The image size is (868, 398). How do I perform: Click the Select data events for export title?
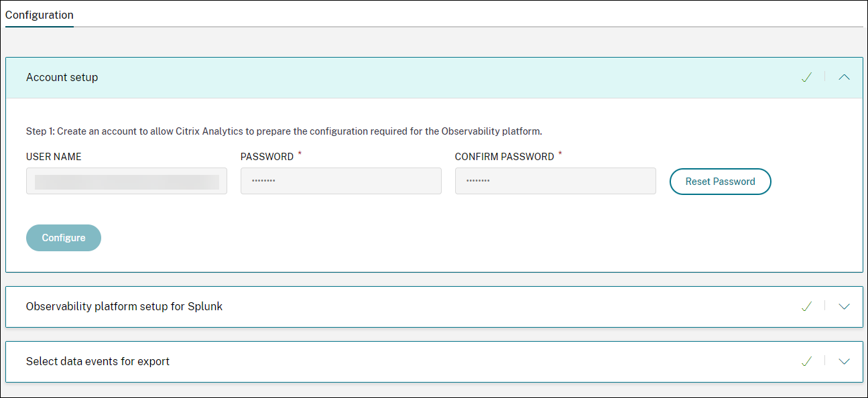click(x=98, y=361)
